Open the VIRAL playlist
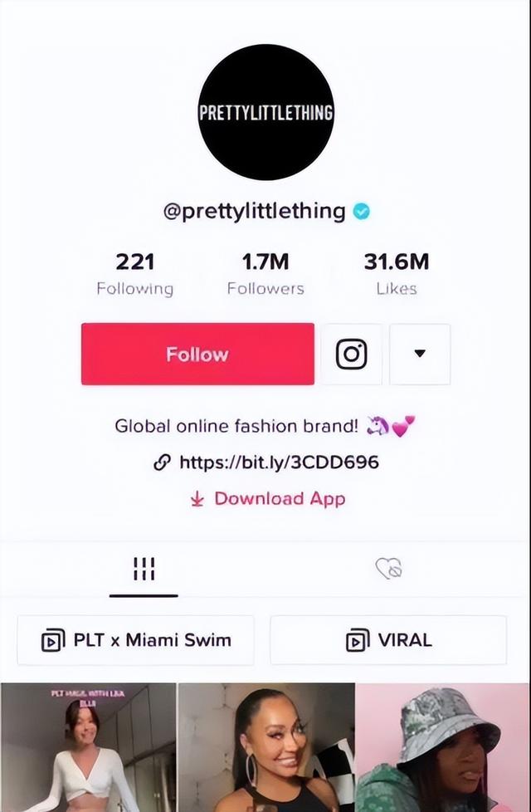The image size is (531, 812). [388, 640]
